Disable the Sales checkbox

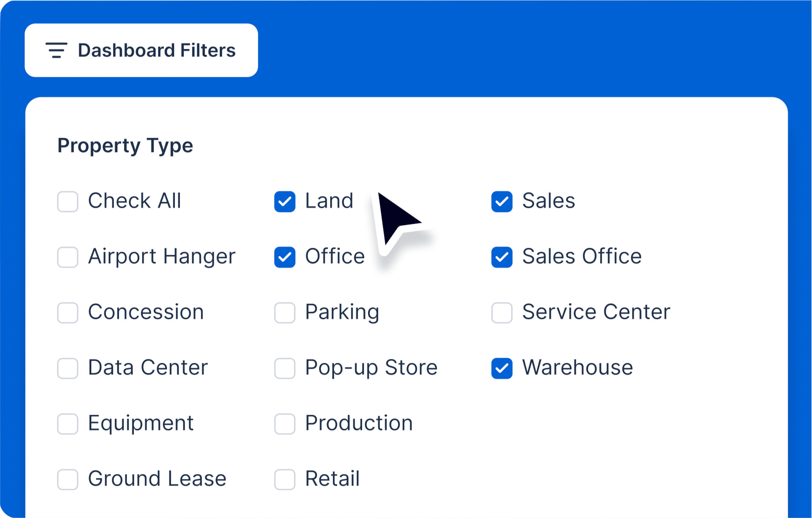point(501,202)
